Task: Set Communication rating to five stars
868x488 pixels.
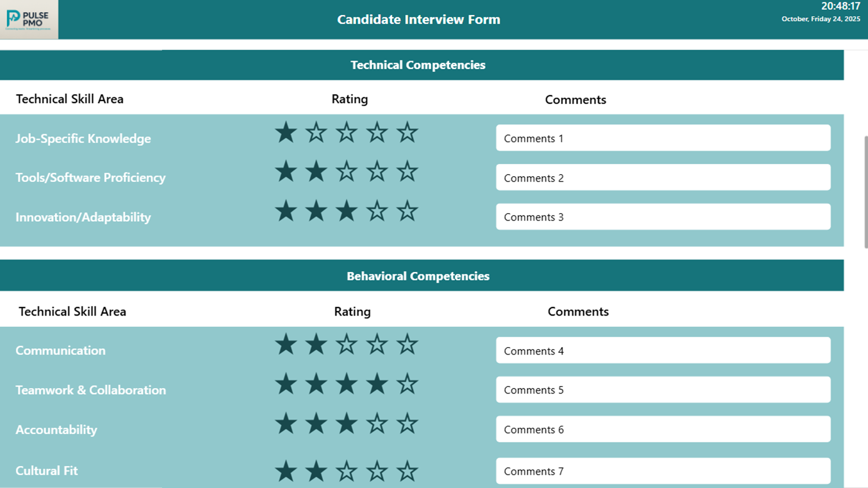Action: pyautogui.click(x=407, y=343)
